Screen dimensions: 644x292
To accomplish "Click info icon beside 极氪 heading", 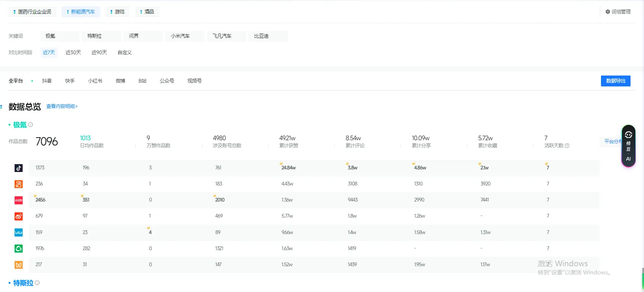I will [x=31, y=125].
